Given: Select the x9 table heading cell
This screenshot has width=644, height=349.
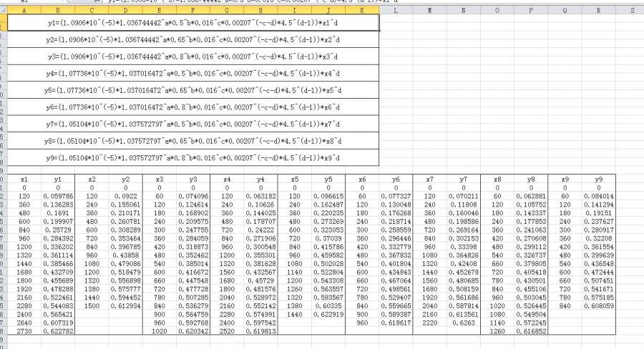Looking at the screenshot, I should coord(565,180).
